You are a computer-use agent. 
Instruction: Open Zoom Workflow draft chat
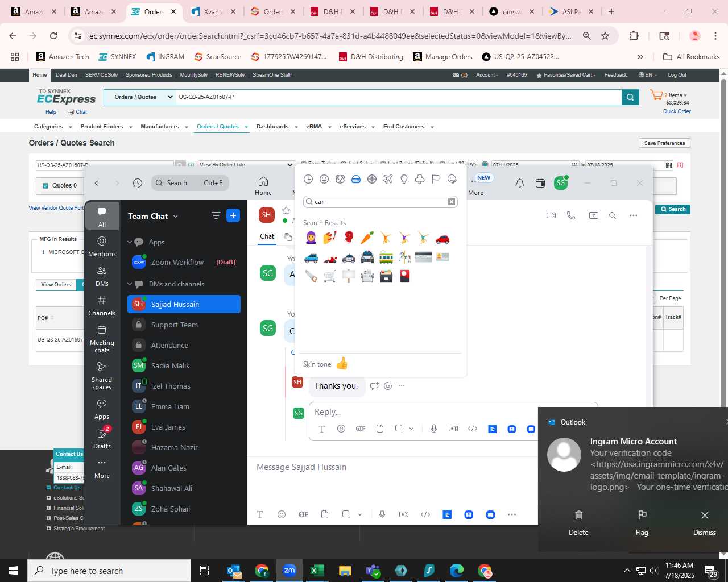pos(184,262)
